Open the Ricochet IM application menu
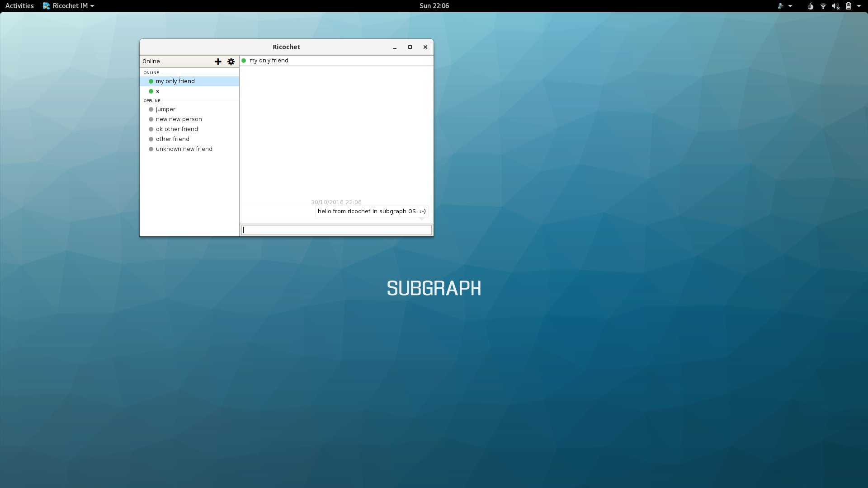 (69, 6)
